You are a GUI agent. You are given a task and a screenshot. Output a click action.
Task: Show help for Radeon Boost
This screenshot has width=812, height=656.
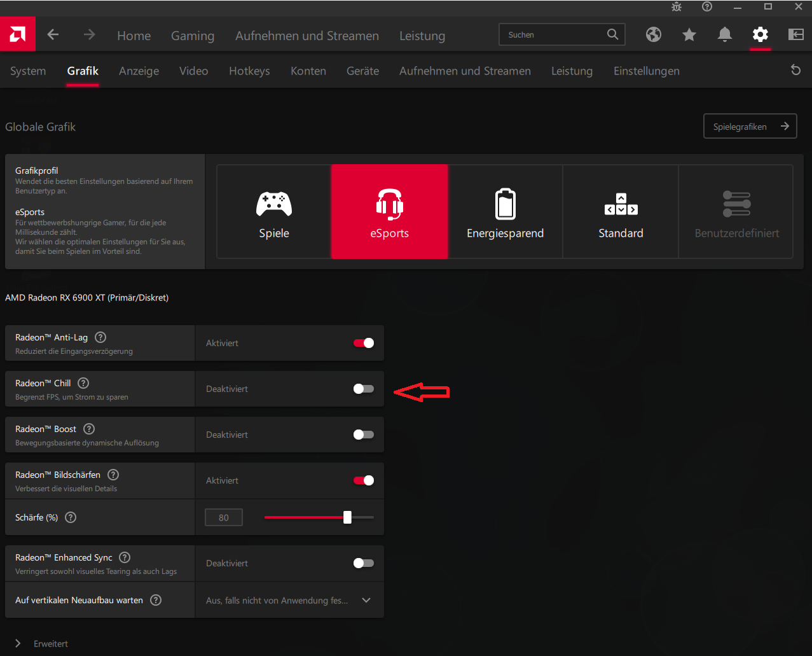tap(89, 429)
